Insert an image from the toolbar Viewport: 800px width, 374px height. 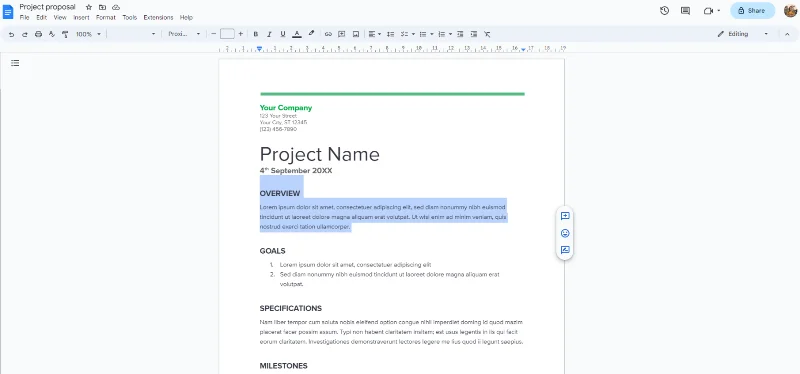coord(356,34)
